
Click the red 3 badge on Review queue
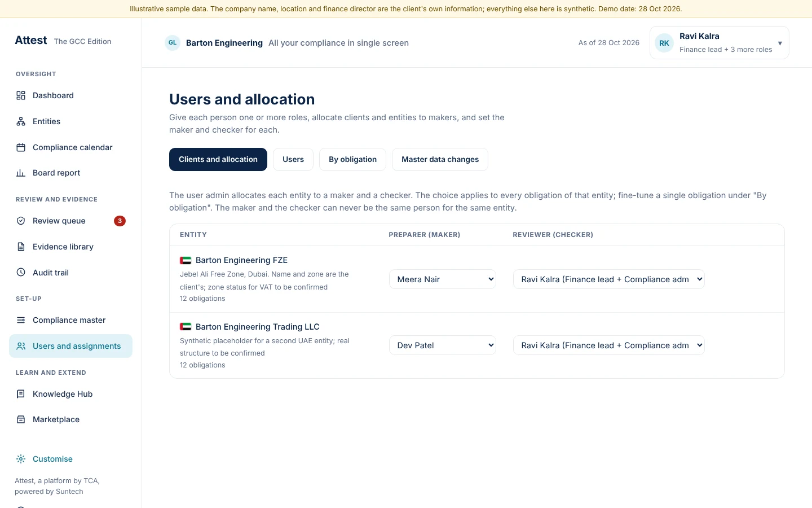pos(120,221)
